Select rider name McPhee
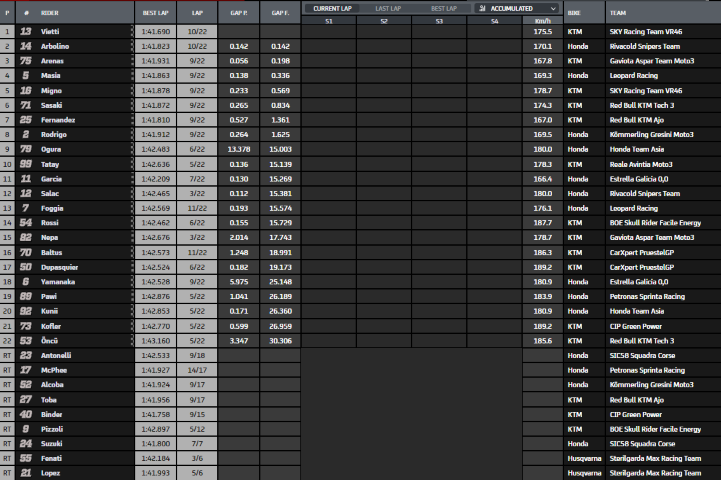 (54, 369)
